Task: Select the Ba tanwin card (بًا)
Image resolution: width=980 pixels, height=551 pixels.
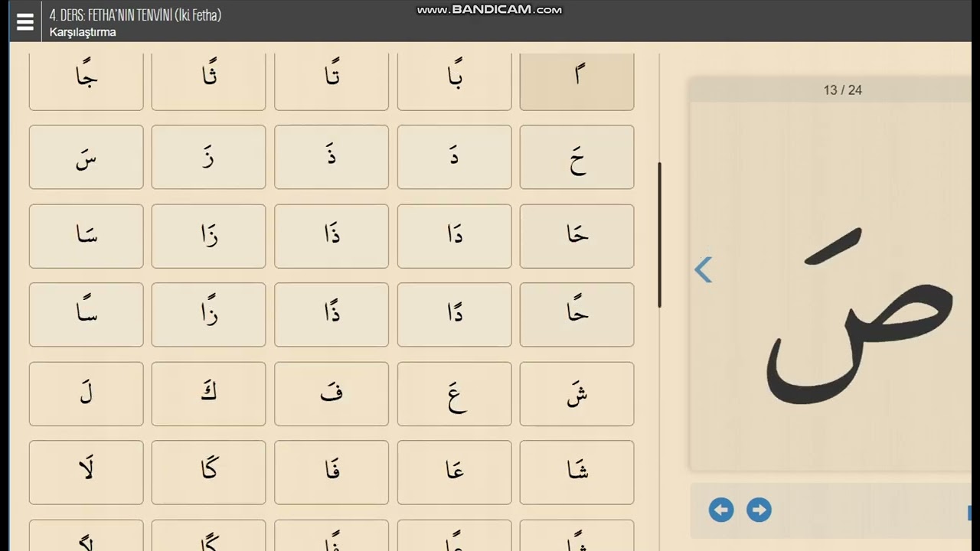Action: [454, 81]
